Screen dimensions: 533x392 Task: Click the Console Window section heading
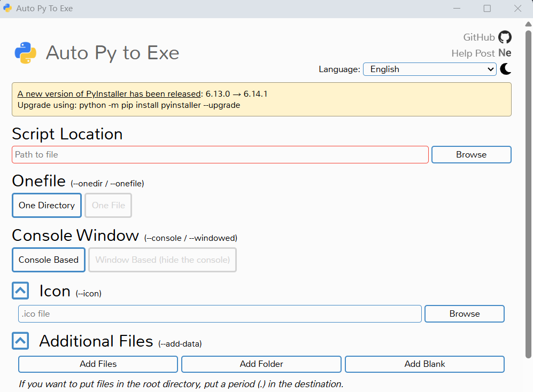click(75, 236)
